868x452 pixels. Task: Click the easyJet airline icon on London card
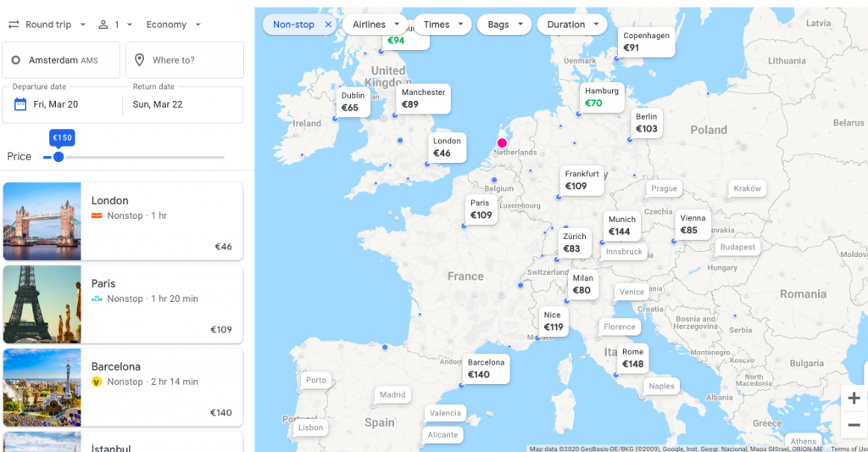[x=97, y=215]
